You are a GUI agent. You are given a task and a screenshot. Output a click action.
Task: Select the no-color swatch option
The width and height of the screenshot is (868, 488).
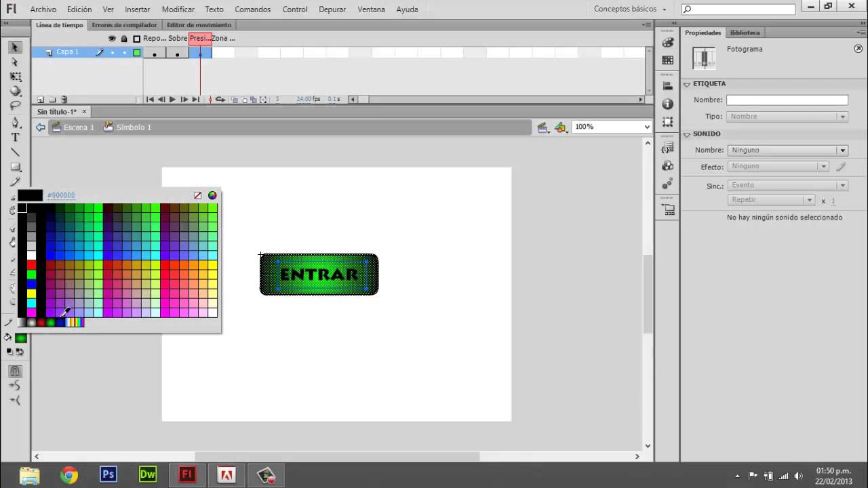point(198,195)
